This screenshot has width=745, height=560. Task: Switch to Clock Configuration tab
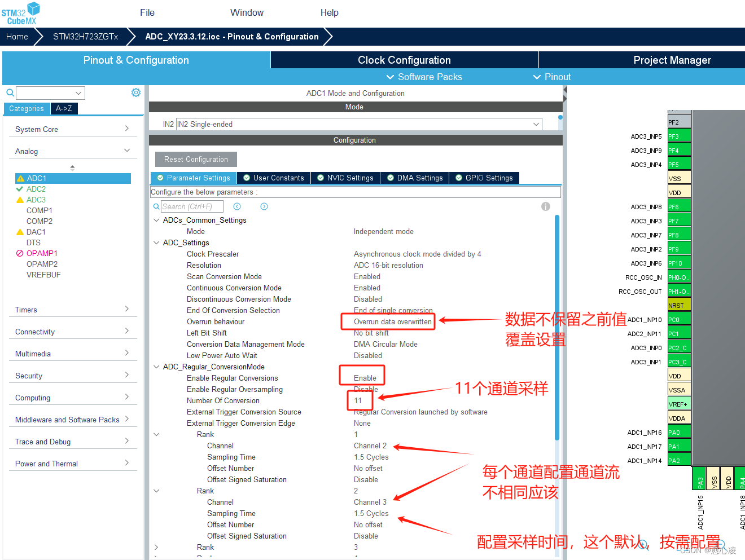click(404, 60)
